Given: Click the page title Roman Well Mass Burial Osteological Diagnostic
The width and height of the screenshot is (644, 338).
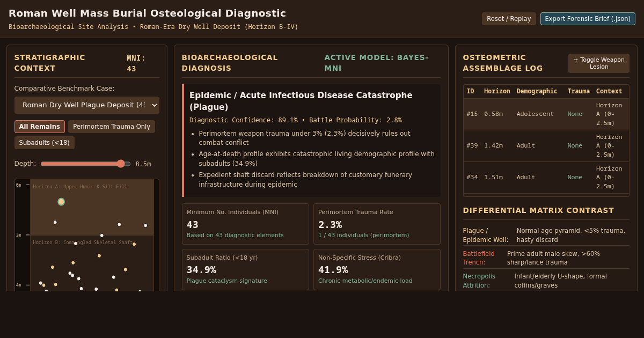Looking at the screenshot, I should coord(147,13).
